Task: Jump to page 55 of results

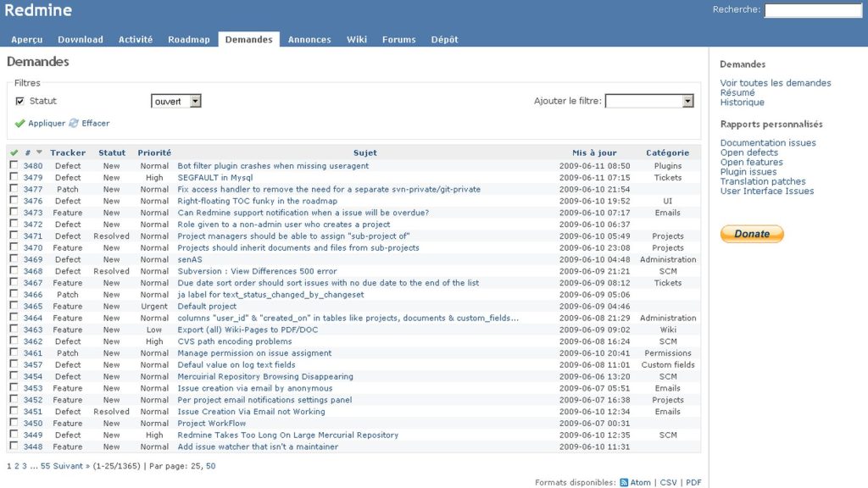Action: 46,466
